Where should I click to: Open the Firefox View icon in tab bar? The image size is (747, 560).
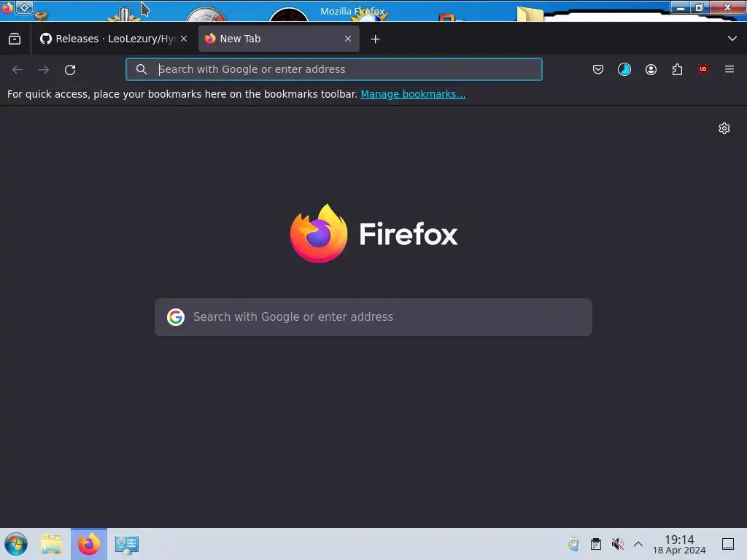point(15,39)
